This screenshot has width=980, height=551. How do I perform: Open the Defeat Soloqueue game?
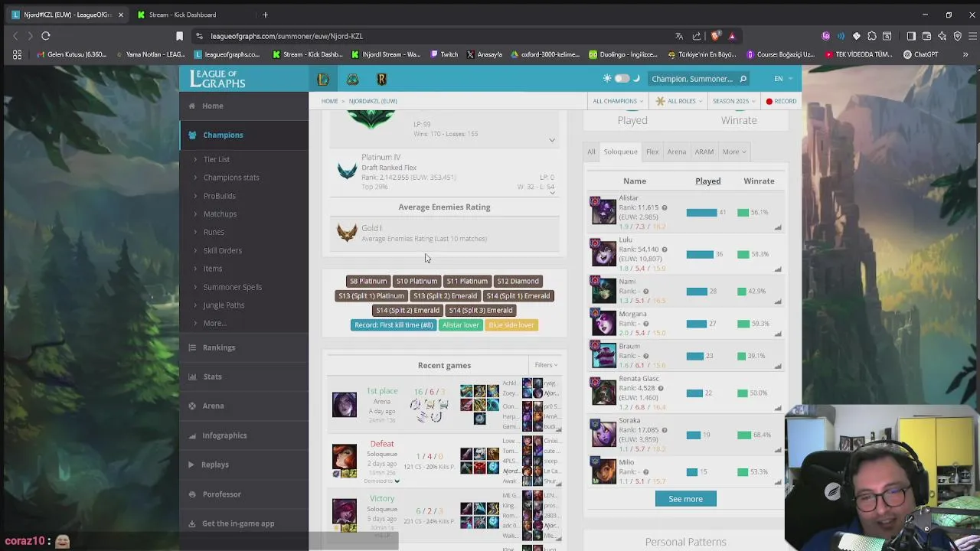(444, 461)
